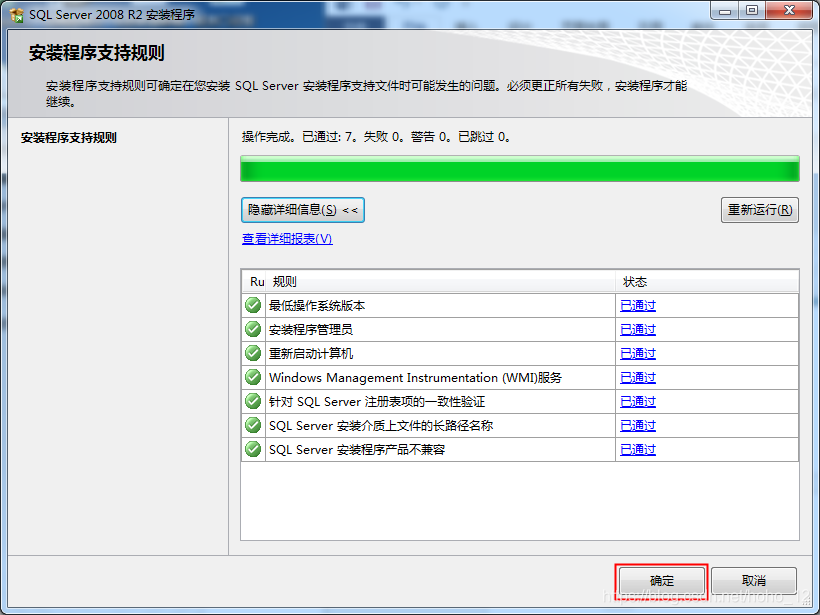
Task: Open 已通过 link for 安装介质上文件的长路径名称
Action: [638, 426]
